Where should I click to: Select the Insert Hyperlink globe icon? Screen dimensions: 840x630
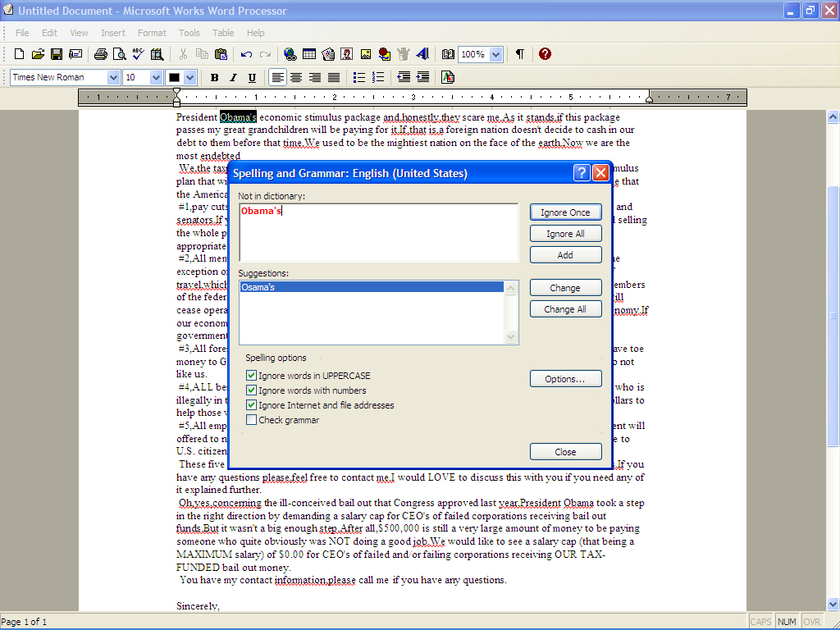coord(290,54)
